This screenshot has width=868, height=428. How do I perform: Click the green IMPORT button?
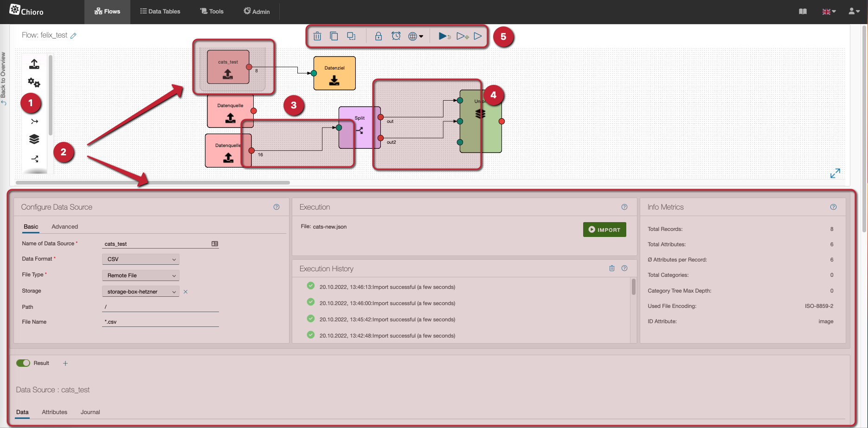click(604, 230)
